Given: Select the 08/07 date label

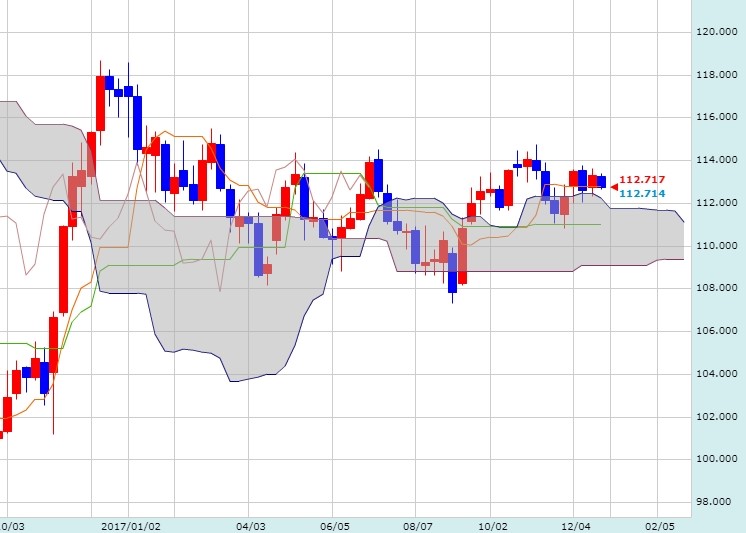Looking at the screenshot, I should pos(418,526).
